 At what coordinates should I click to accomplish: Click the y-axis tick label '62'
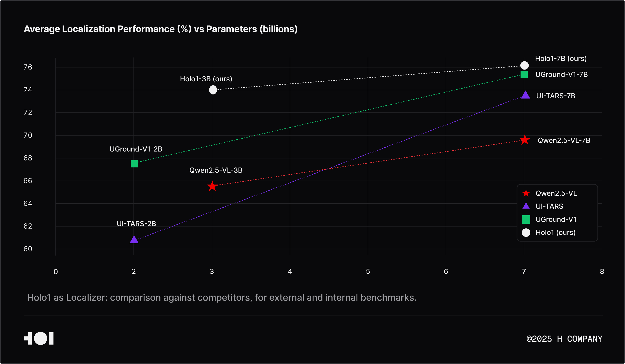tap(28, 226)
